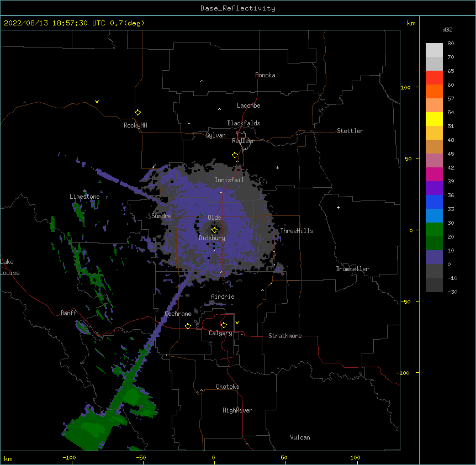Screen dimensions: 476x465
Task: Select the blue 33-36 dBZ legend swatch
Action: (434, 202)
